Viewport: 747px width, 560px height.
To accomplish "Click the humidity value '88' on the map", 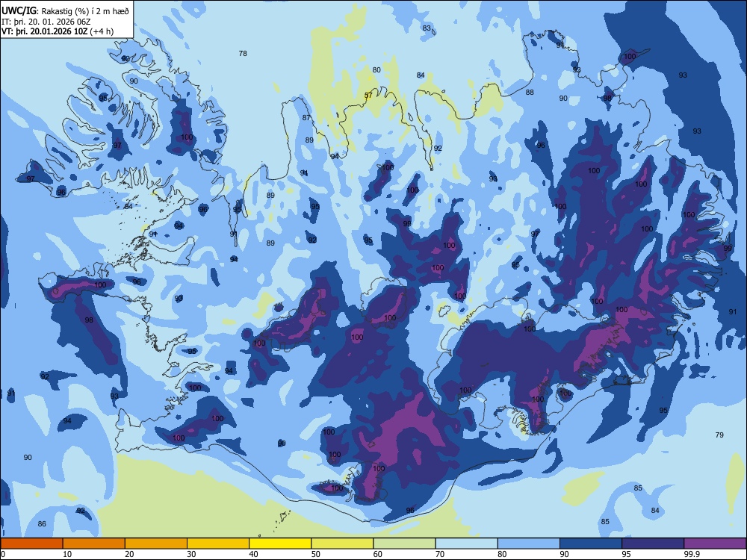I will click(530, 93).
